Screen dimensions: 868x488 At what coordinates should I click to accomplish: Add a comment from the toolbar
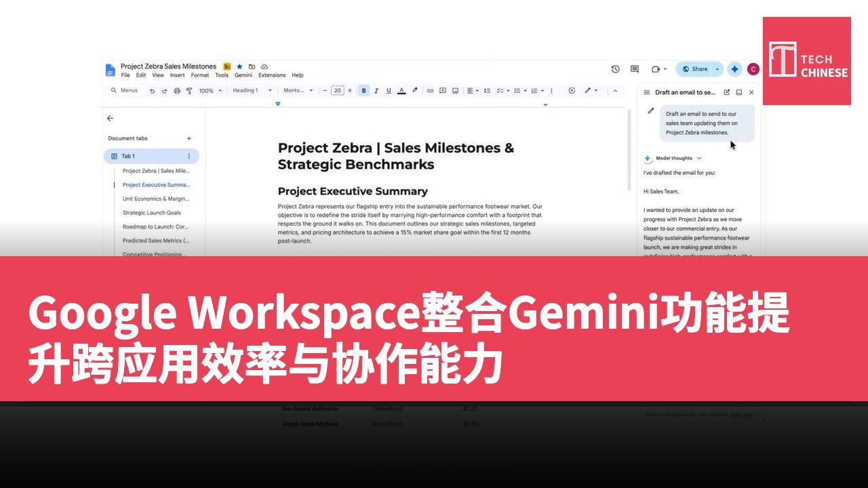tap(443, 90)
